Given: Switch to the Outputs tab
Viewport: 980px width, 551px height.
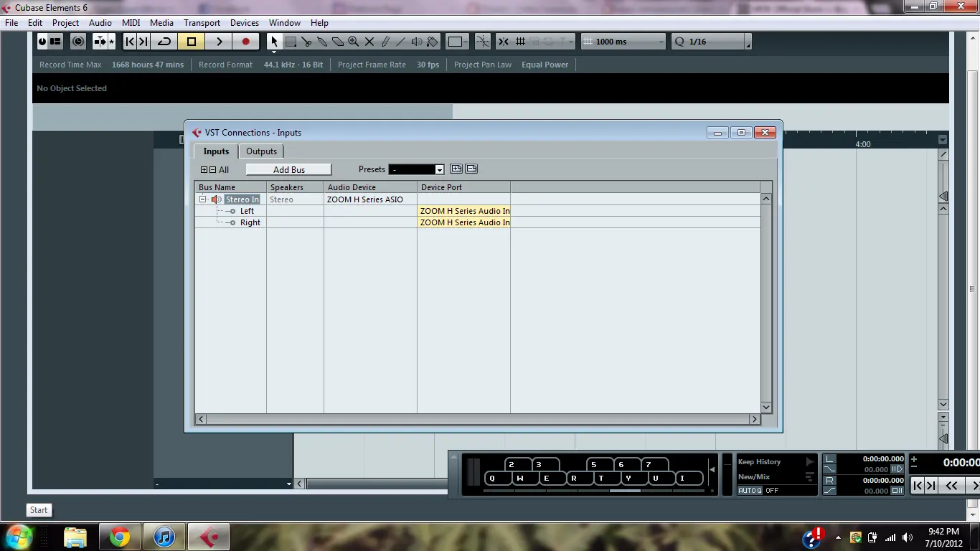Looking at the screenshot, I should [261, 151].
